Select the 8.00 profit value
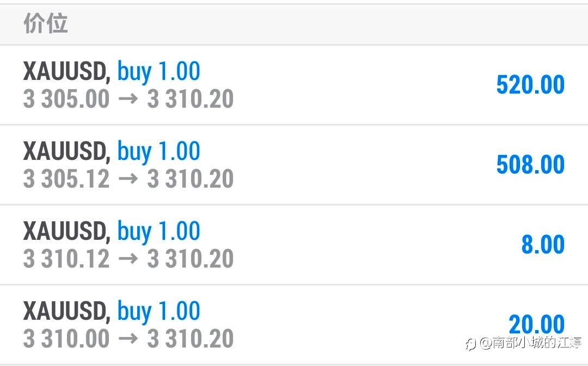Image resolution: width=588 pixels, height=366 pixels. pyautogui.click(x=543, y=245)
